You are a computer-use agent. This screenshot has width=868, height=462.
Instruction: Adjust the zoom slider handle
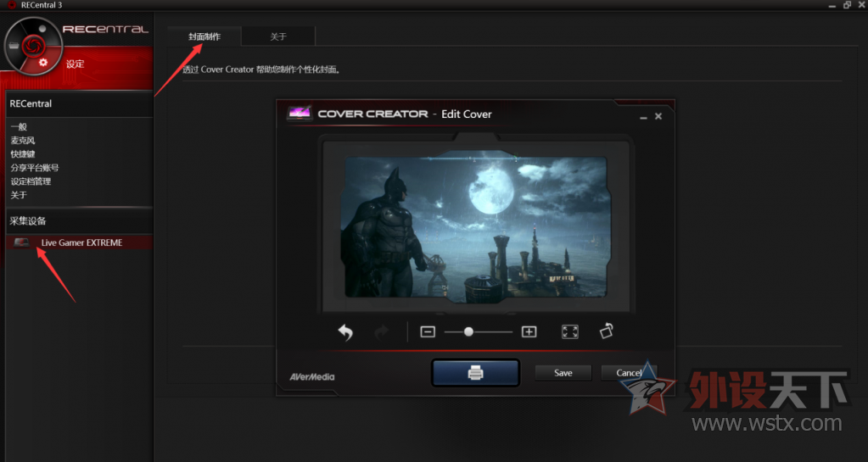tap(469, 332)
